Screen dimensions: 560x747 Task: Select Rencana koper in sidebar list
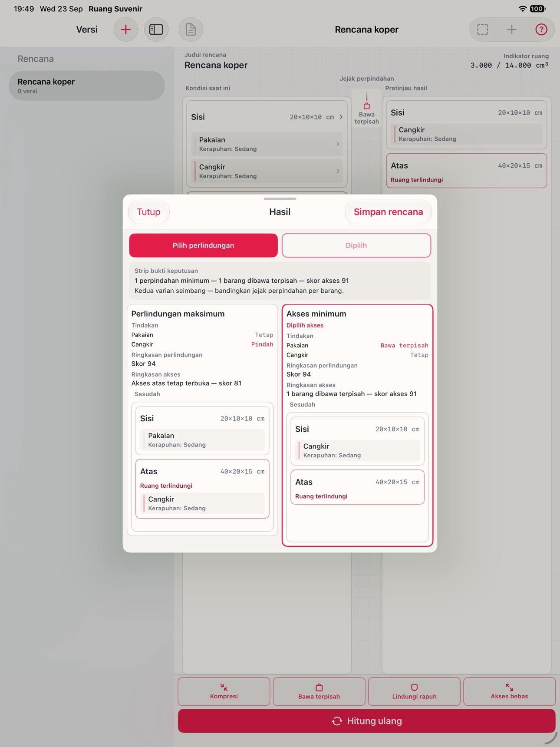pos(87,86)
